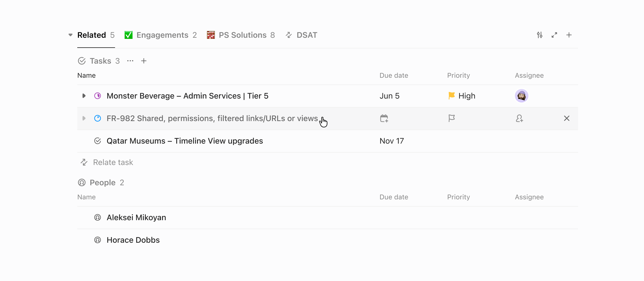Expand the FR-982 task disclosure triangle
Image resolution: width=644 pixels, height=281 pixels.
click(84, 118)
